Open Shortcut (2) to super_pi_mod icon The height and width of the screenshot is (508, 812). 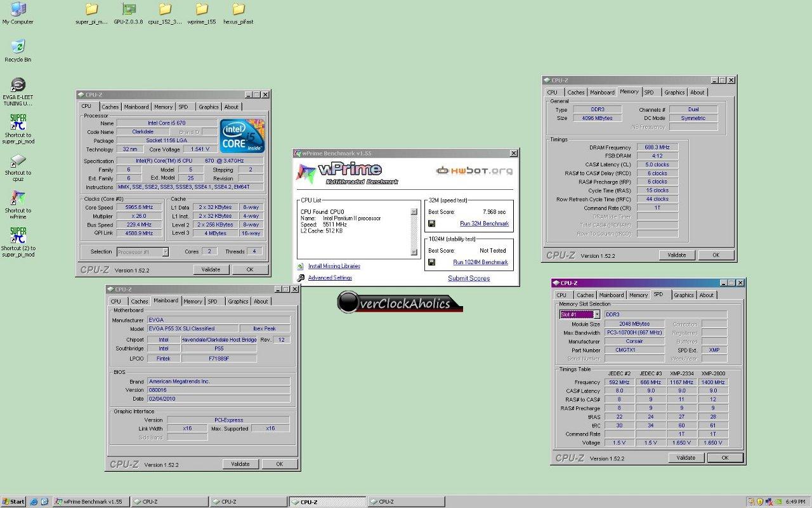pos(18,242)
